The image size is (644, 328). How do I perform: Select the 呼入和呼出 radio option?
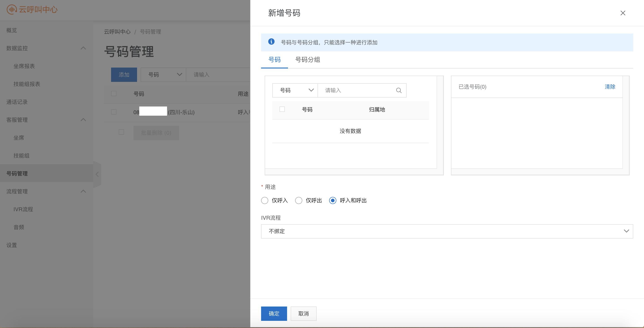tap(333, 201)
